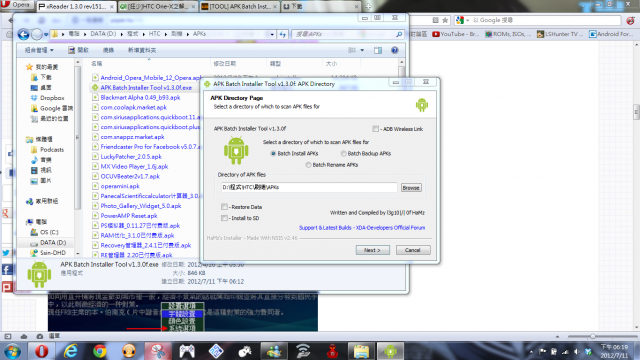Switch to [TOOL] APK Batch Inst browser tab
The height and width of the screenshot is (360, 640).
point(240,7)
